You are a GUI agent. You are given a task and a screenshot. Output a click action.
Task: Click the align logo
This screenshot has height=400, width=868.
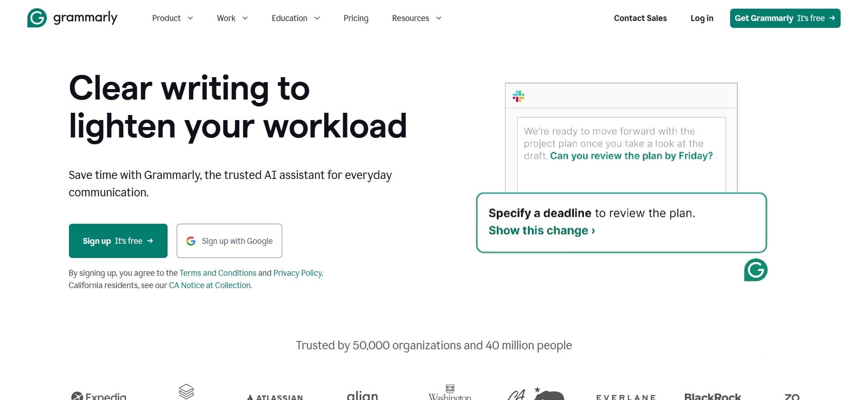click(362, 395)
